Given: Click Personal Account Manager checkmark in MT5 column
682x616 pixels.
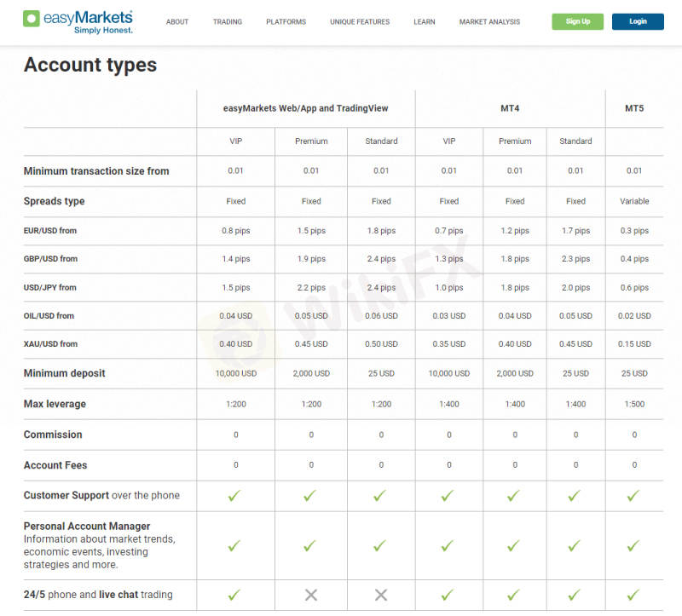Looking at the screenshot, I should (x=633, y=545).
